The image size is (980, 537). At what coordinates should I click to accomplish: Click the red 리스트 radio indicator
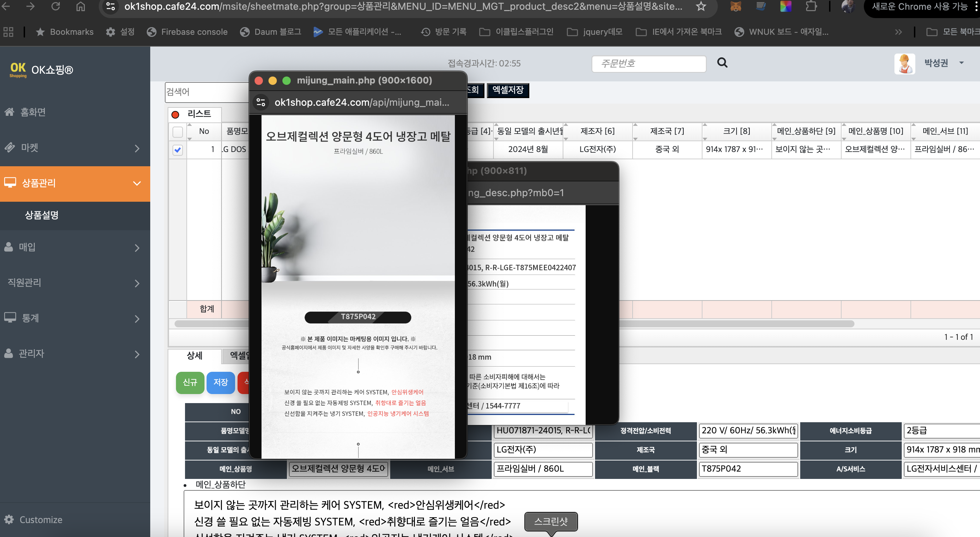(x=175, y=114)
